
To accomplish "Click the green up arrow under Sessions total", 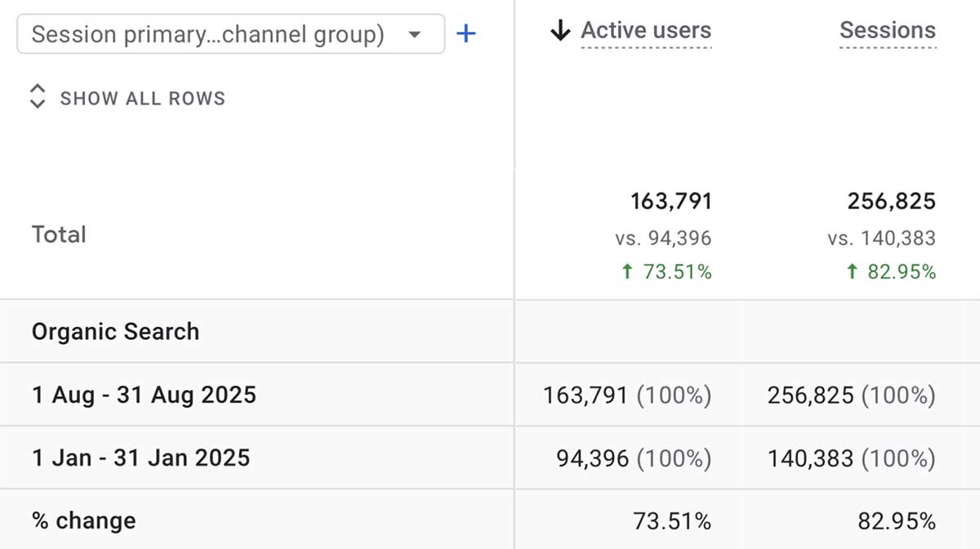I will click(x=851, y=271).
